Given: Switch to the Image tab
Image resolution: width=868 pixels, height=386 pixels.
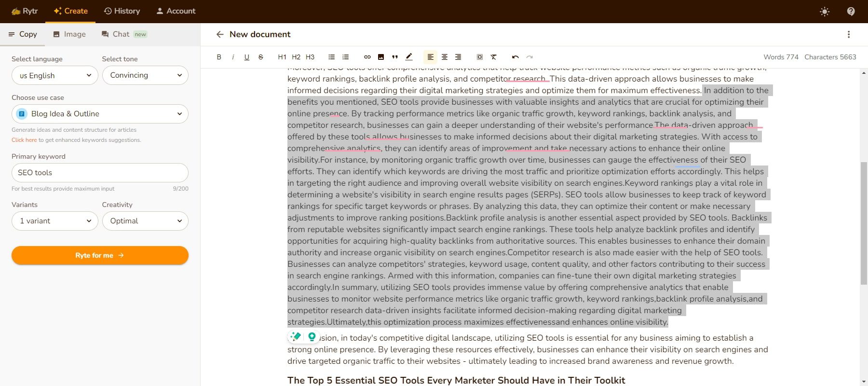Looking at the screenshot, I should click(69, 34).
